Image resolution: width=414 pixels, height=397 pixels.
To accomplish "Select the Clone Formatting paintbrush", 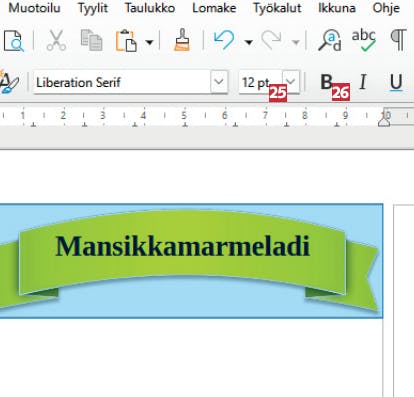I will click(x=182, y=40).
